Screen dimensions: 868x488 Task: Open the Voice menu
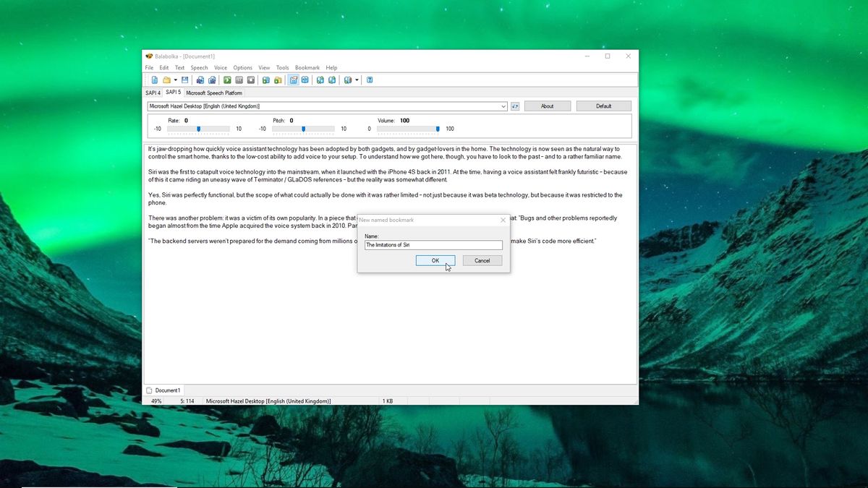pyautogui.click(x=220, y=67)
